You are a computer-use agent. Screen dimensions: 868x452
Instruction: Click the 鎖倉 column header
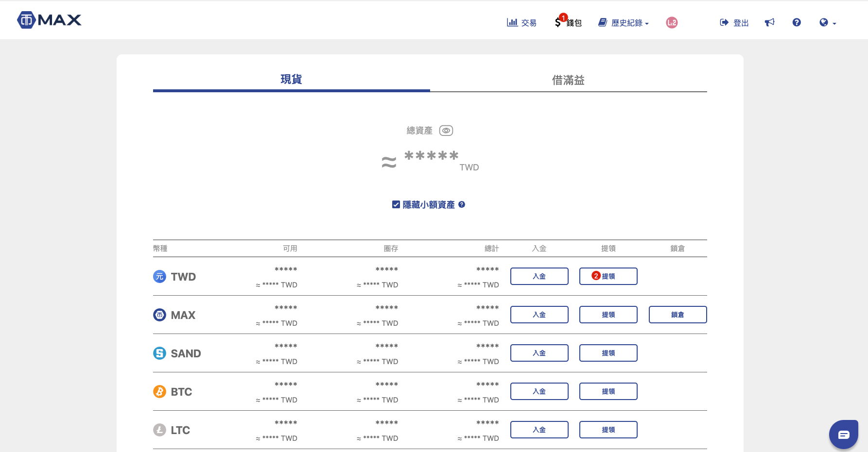pos(677,248)
